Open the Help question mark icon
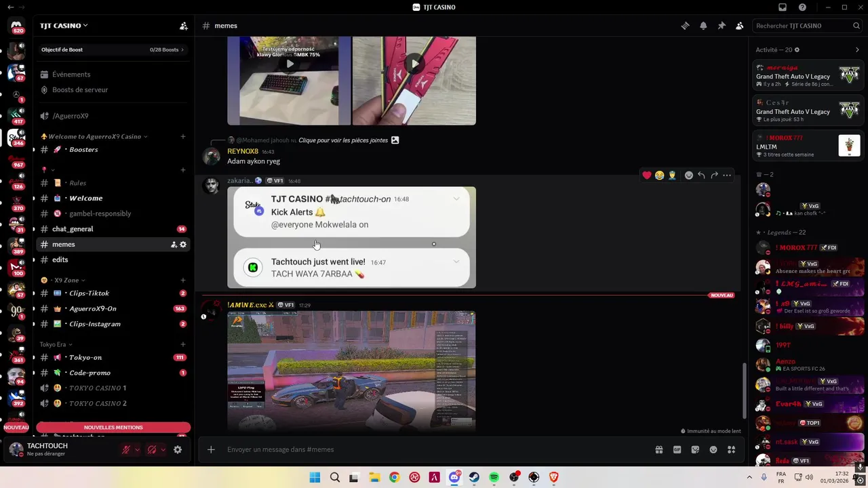 802,7
